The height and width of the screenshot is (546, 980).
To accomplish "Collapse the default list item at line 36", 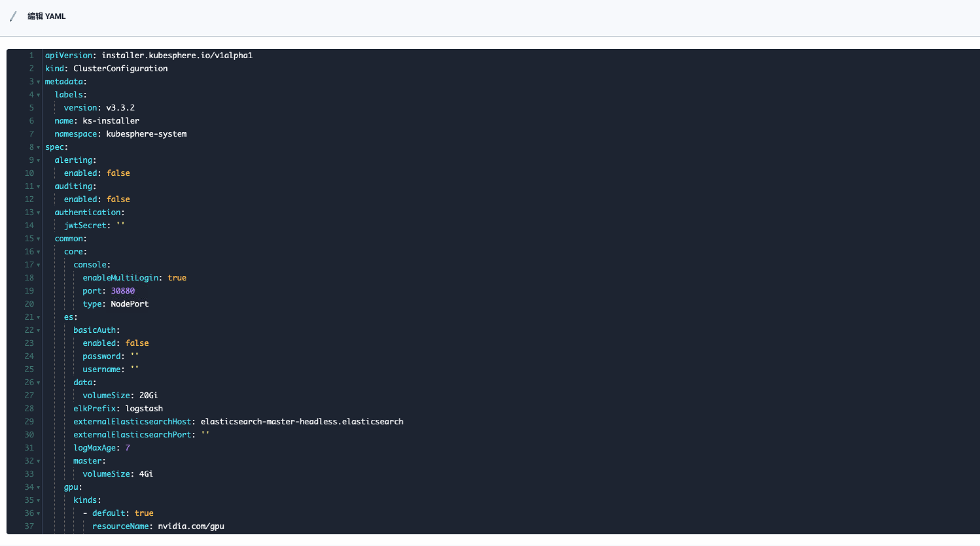I will pyautogui.click(x=39, y=513).
